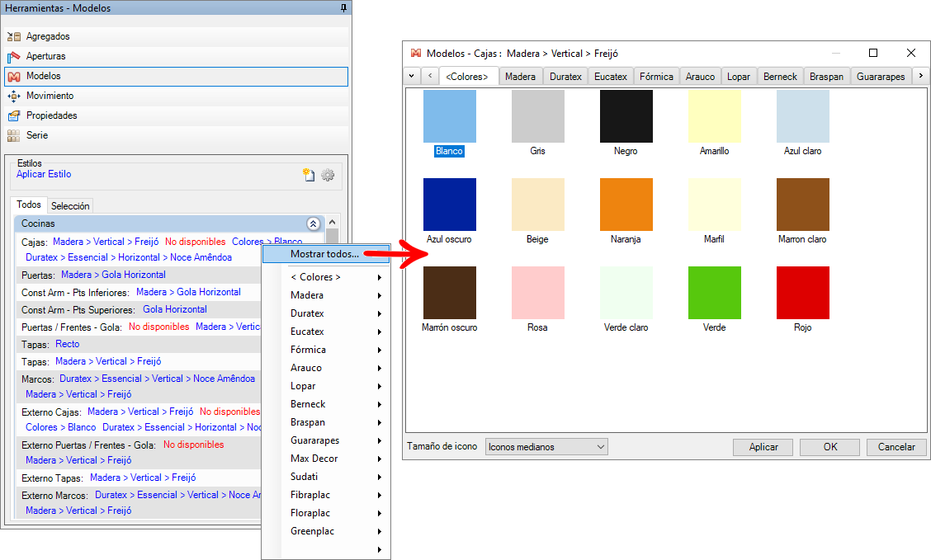Expand the Max Decor submenu
This screenshot has height=560, width=931.
[x=380, y=459]
